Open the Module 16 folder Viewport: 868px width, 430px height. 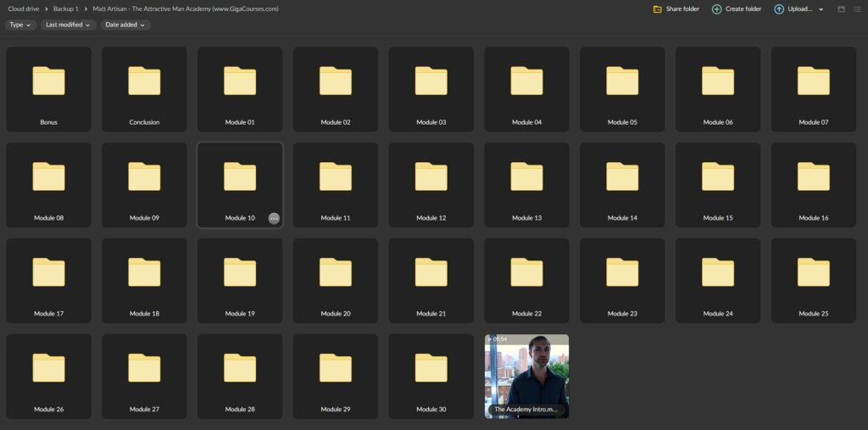tap(813, 185)
